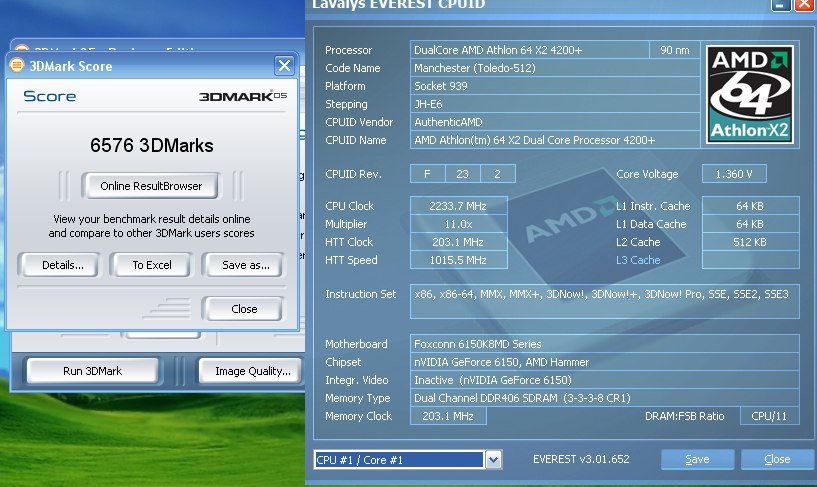Click the 'Instruction Set' label
Image resolution: width=817 pixels, height=487 pixels.
[x=361, y=294]
